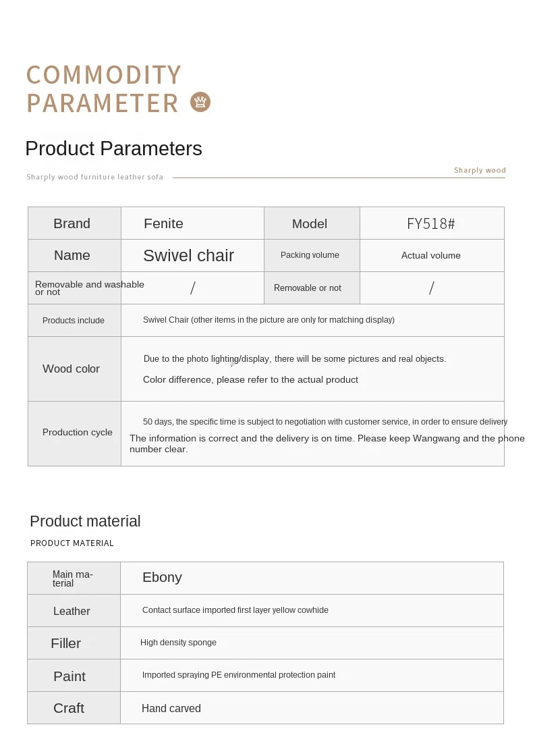Select the Product Parameters title
The width and height of the screenshot is (533, 756).
coord(114,148)
